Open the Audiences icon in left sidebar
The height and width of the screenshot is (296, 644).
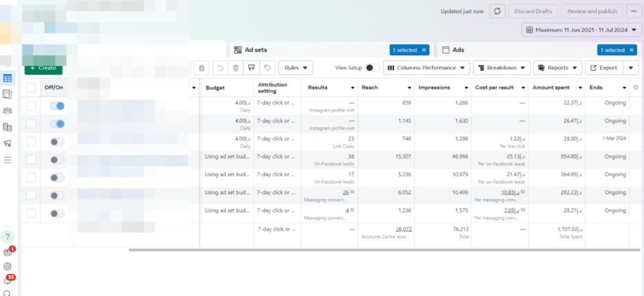click(8, 111)
